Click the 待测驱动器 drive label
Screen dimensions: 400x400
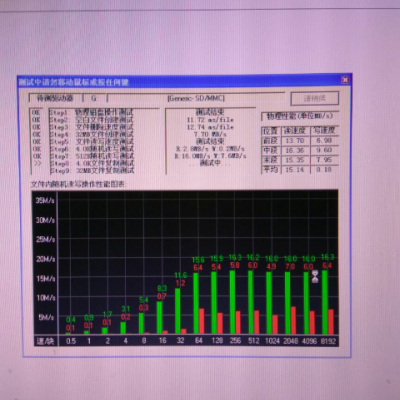55,98
